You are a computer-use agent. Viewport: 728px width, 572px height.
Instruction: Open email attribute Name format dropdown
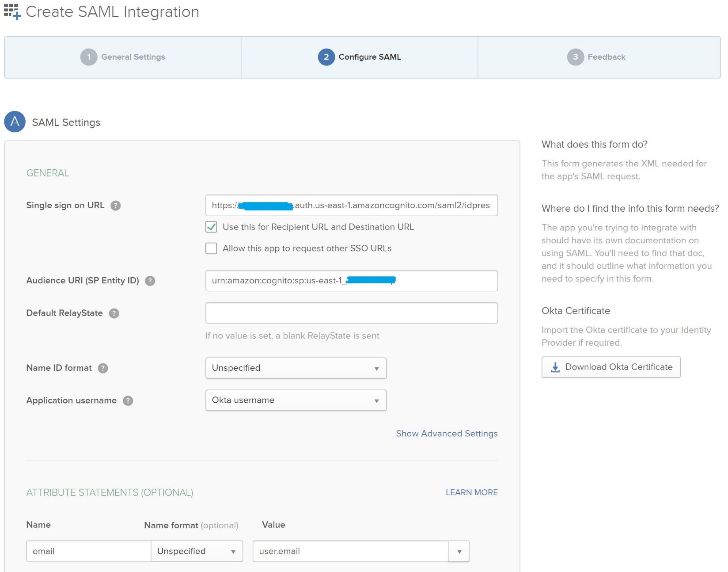tap(197, 551)
